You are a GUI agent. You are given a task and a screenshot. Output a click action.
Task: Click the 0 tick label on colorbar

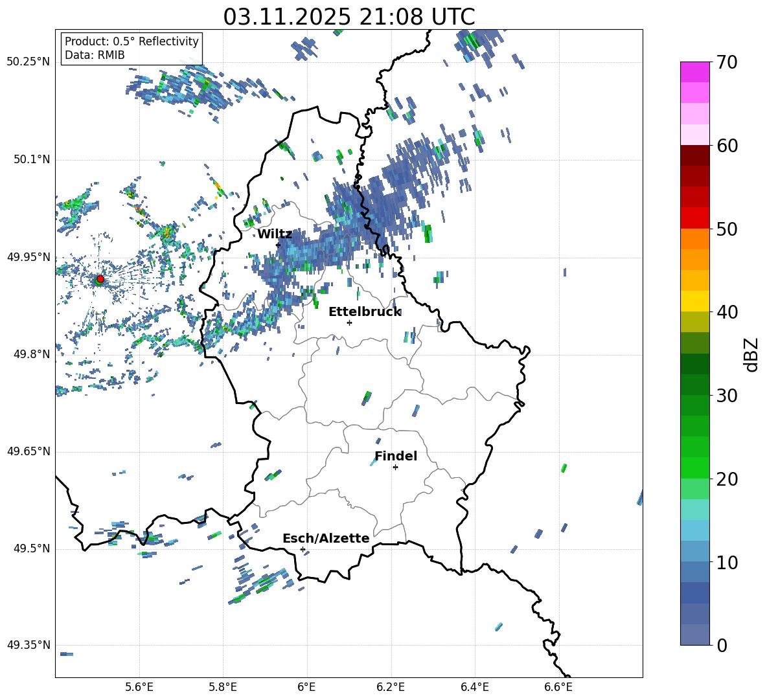(722, 645)
